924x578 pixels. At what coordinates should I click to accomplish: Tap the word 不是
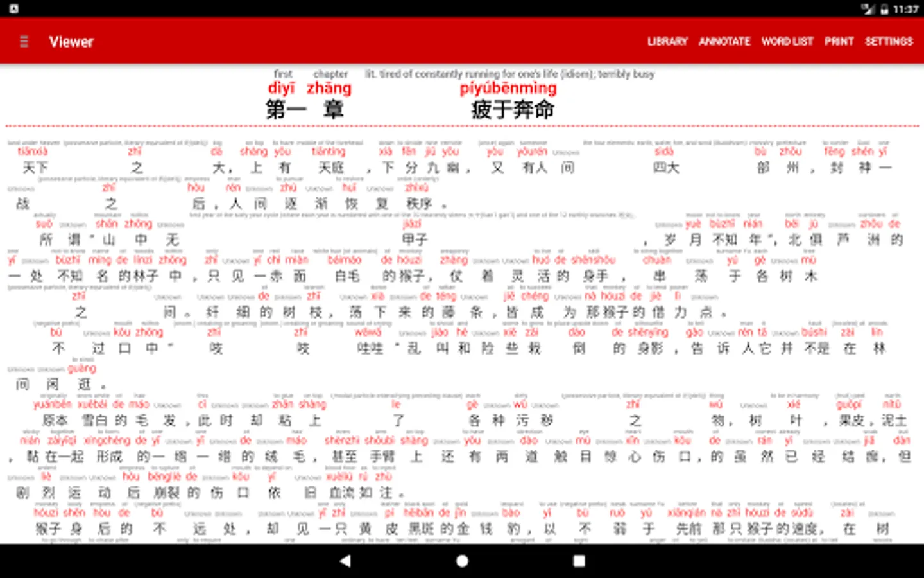[817, 348]
